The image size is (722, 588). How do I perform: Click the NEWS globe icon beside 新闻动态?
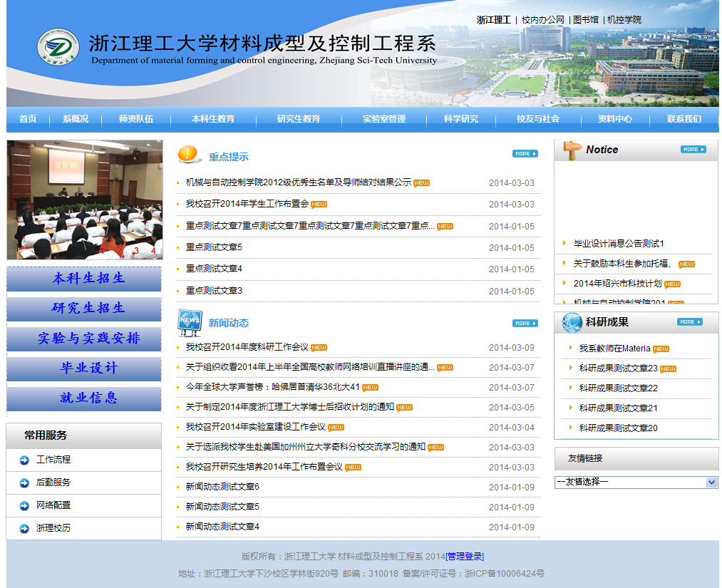190,323
